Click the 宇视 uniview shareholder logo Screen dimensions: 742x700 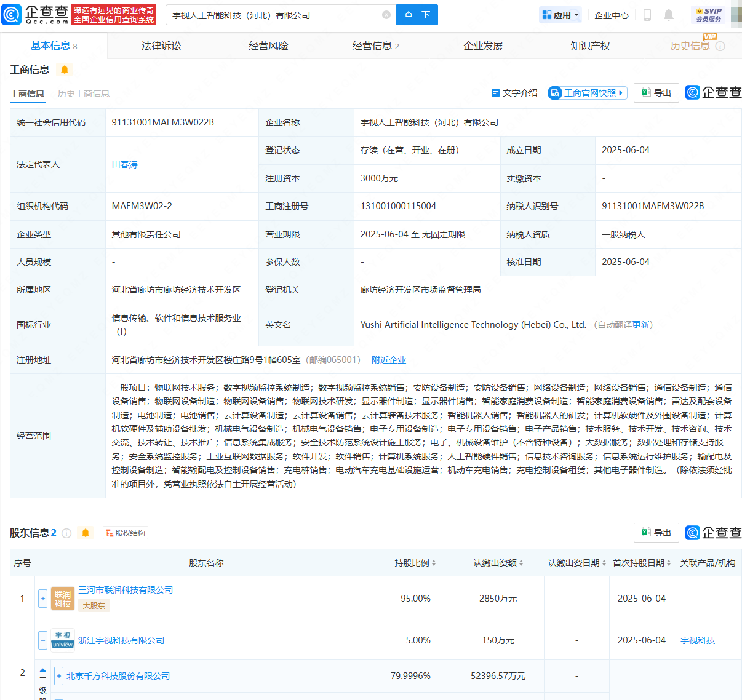tap(63, 640)
